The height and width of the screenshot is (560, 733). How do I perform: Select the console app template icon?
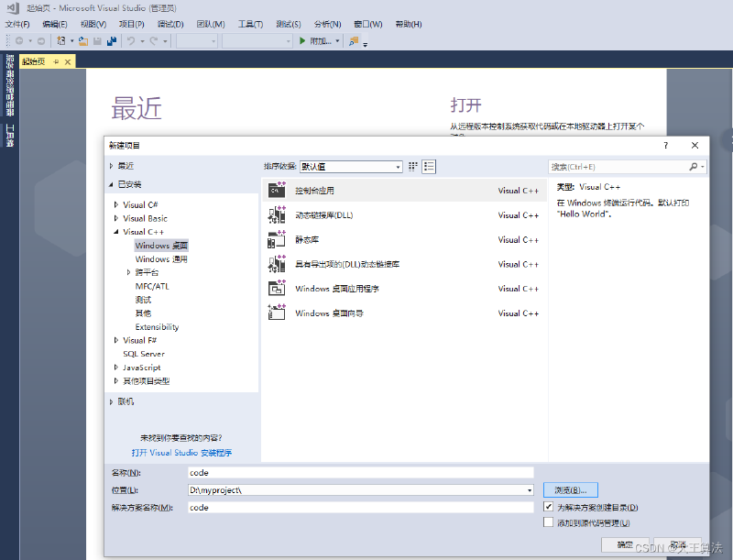coord(277,190)
